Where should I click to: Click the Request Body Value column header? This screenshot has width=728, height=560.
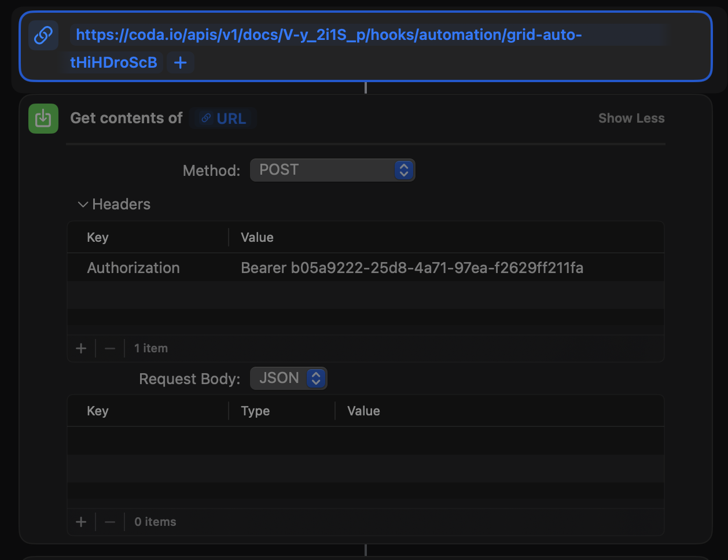coord(363,411)
